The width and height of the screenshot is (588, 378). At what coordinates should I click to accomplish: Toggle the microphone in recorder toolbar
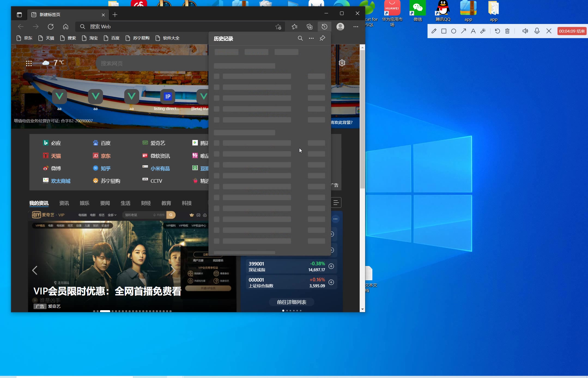click(x=537, y=31)
